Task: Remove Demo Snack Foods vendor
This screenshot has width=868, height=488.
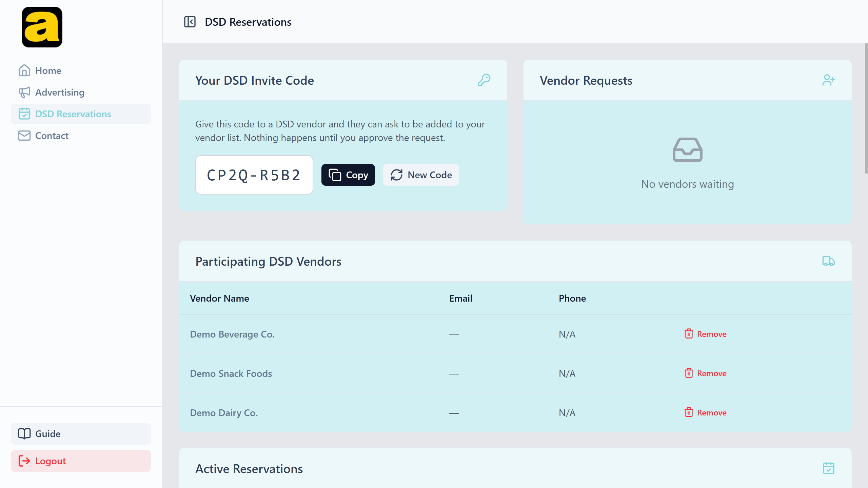Action: (x=706, y=373)
